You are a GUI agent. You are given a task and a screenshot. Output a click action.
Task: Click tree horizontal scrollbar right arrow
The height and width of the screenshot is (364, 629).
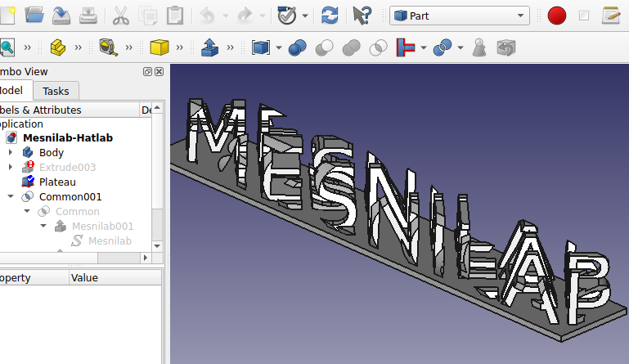[146, 258]
